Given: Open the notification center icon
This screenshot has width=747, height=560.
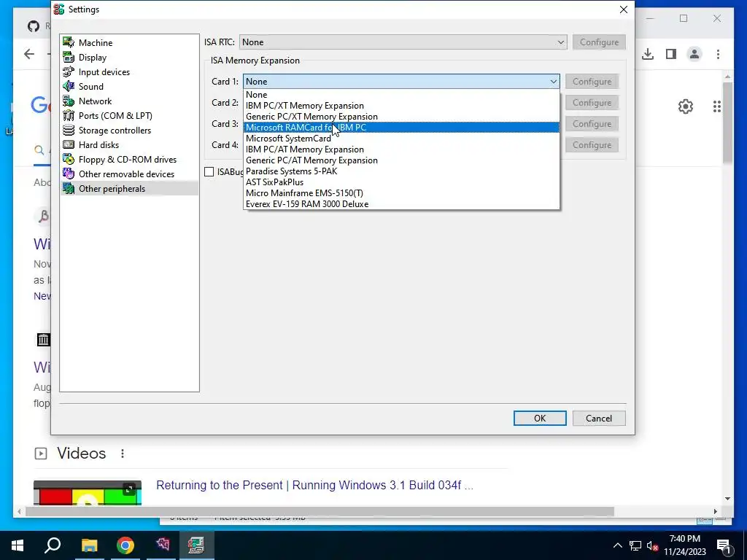Looking at the screenshot, I should coord(724,545).
